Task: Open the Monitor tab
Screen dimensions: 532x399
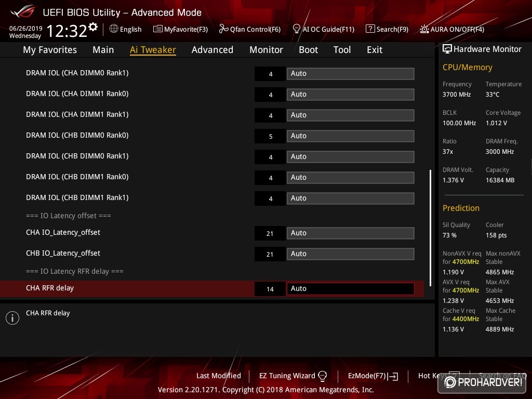Action: click(266, 50)
